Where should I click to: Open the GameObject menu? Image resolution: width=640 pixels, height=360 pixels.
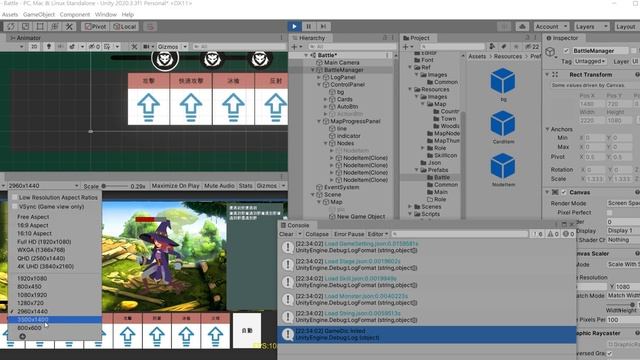[39, 14]
